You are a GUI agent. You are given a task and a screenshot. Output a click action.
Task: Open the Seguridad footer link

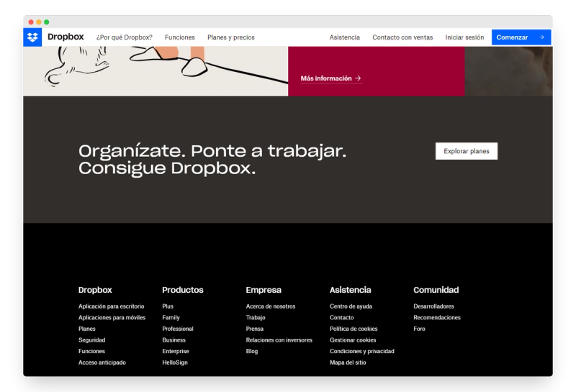coord(92,340)
